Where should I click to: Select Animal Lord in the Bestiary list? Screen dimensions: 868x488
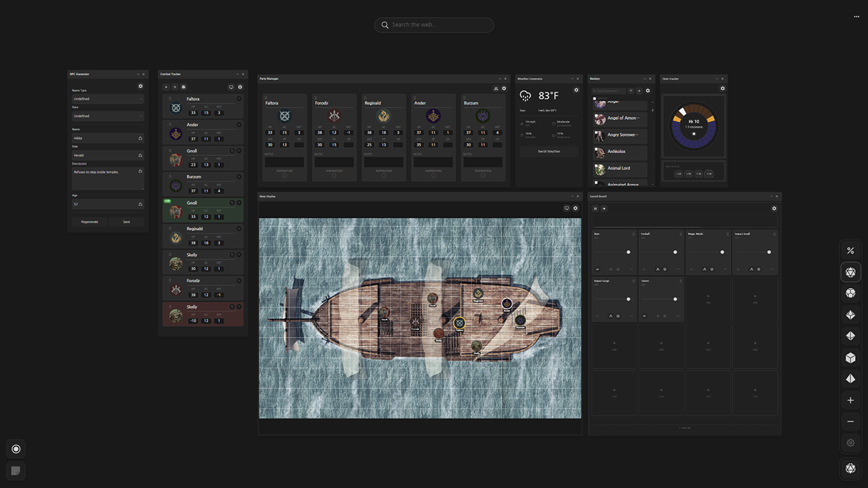pos(620,168)
